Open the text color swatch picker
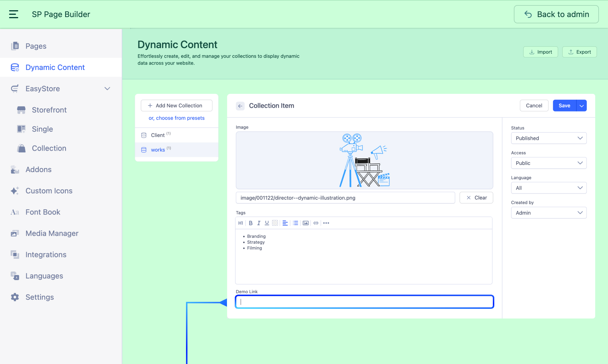The width and height of the screenshot is (608, 364). click(x=275, y=223)
